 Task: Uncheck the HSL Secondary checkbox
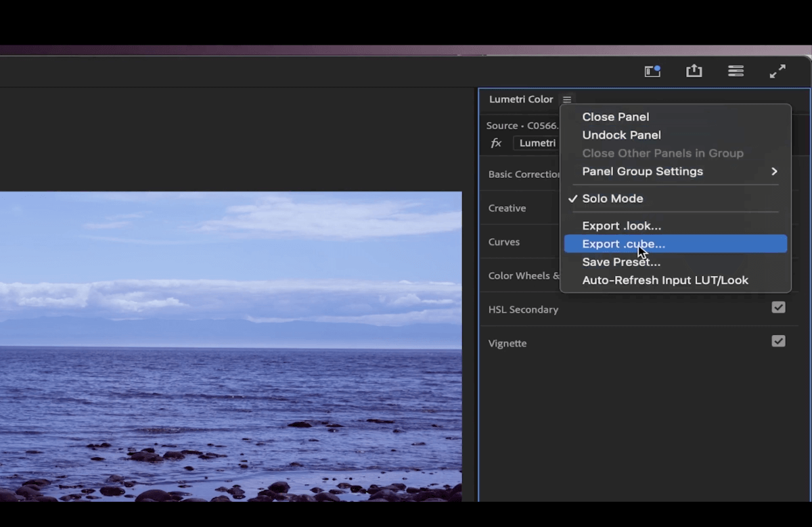click(x=779, y=307)
